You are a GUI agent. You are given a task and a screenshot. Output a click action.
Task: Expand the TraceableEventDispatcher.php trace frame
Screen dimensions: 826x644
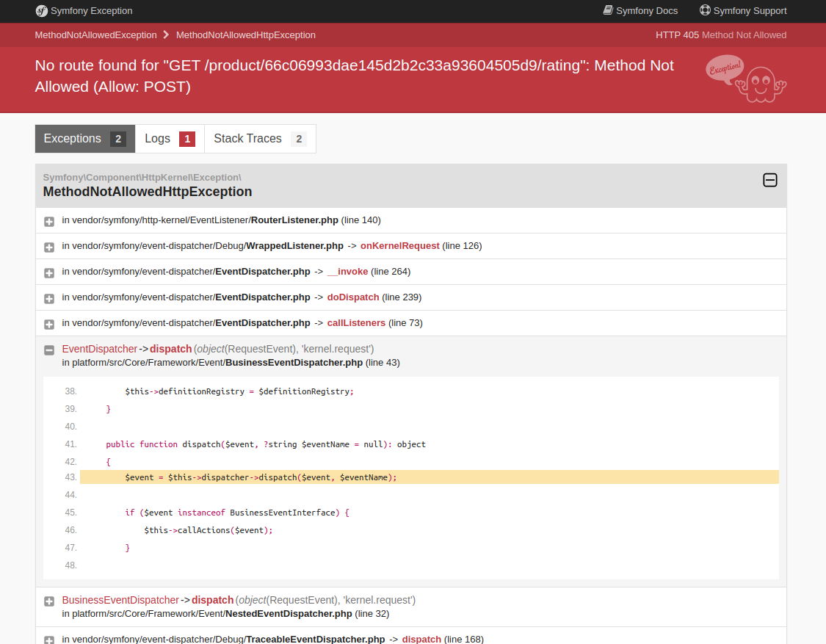click(48, 640)
